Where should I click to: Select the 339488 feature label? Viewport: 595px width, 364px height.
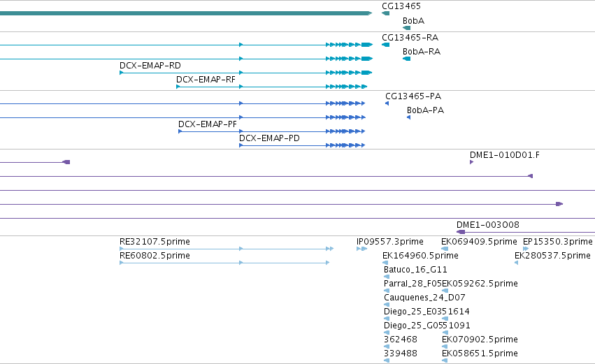click(x=401, y=354)
